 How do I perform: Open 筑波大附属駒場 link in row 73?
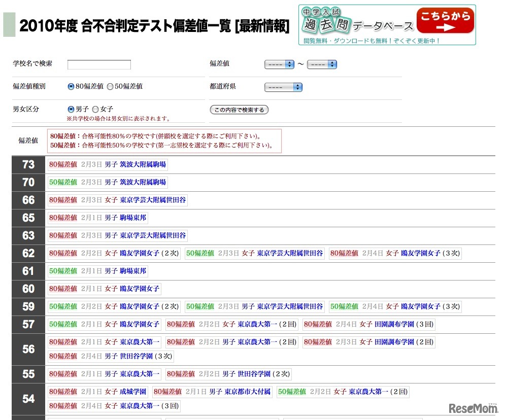click(143, 164)
